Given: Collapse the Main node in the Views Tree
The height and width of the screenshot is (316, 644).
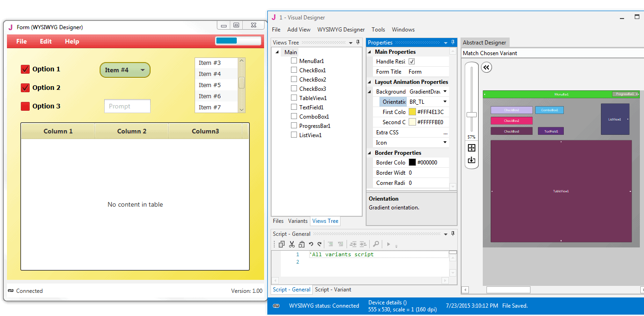Looking at the screenshot, I should point(277,52).
